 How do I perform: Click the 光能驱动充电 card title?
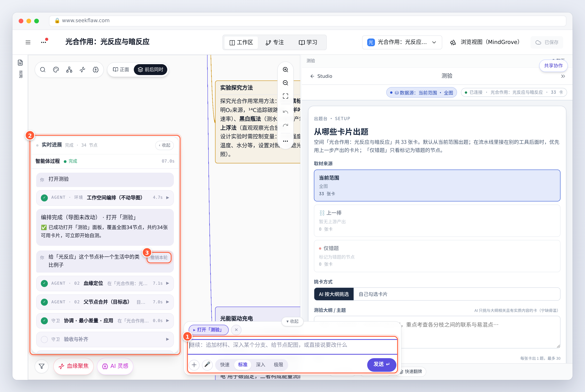point(236,318)
